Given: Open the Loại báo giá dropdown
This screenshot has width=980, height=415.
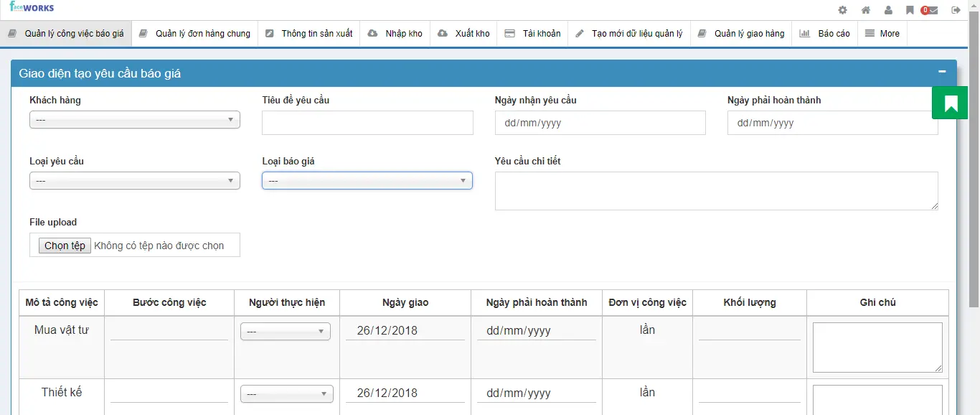Looking at the screenshot, I should 367,181.
